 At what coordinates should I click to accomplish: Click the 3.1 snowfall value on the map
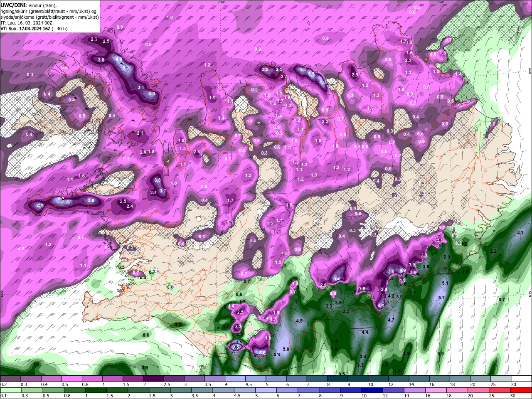pyautogui.click(x=141, y=87)
